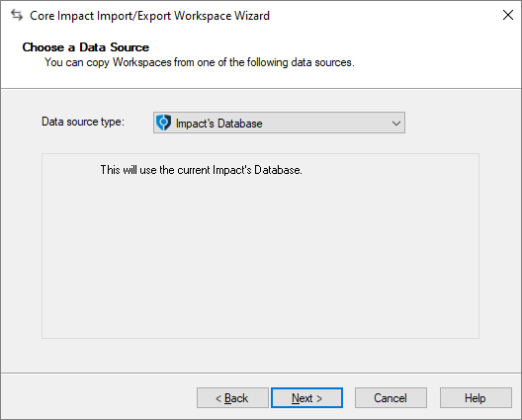Proceed with the Next > button
The height and width of the screenshot is (420, 522).
click(x=306, y=397)
